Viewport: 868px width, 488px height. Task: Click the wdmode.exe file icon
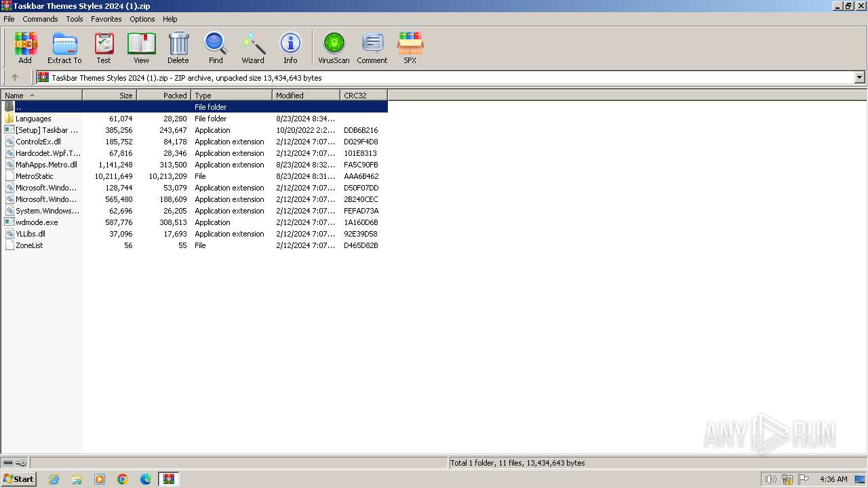[9, 222]
